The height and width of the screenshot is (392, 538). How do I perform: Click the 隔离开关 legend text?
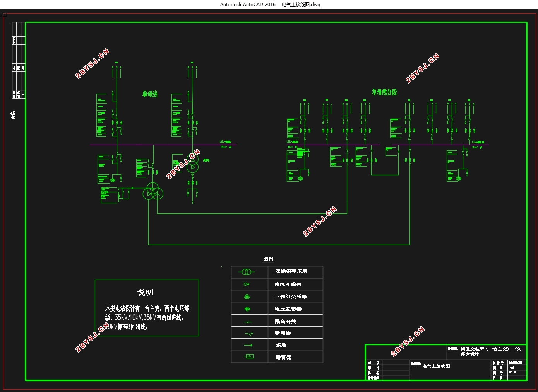(x=286, y=322)
